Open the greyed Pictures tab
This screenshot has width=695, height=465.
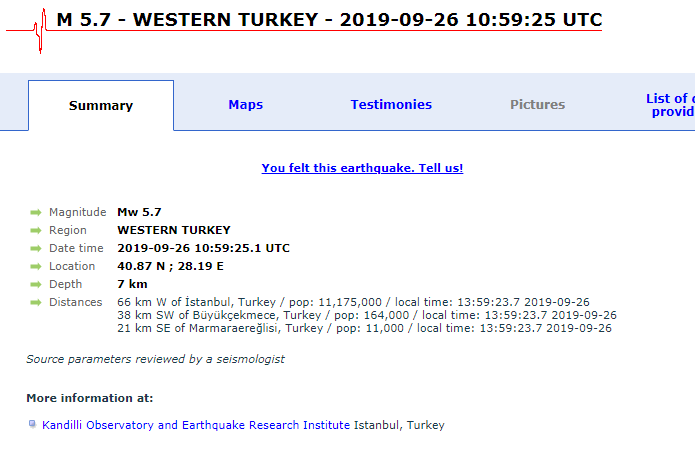(537, 105)
